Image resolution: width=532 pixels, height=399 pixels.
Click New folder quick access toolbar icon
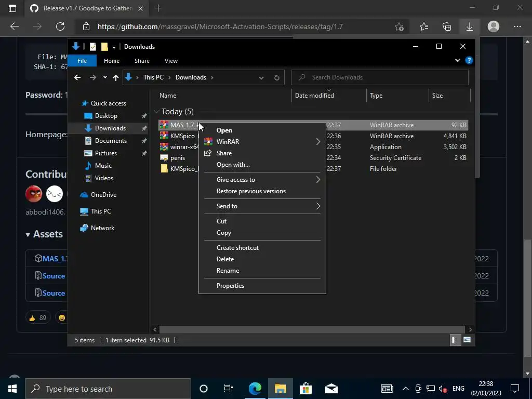click(x=104, y=46)
